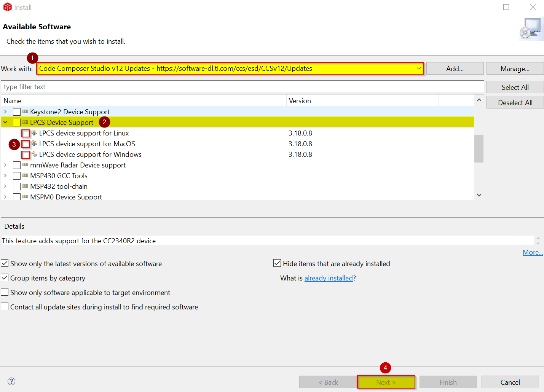Image resolution: width=544 pixels, height=392 pixels.
Task: Open the already installed link
Action: (x=329, y=278)
